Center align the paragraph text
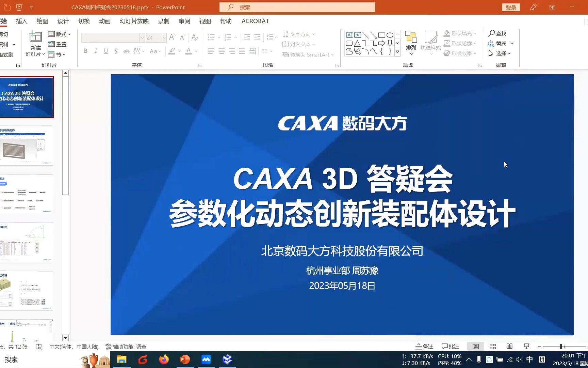The image size is (588, 368). click(x=222, y=51)
